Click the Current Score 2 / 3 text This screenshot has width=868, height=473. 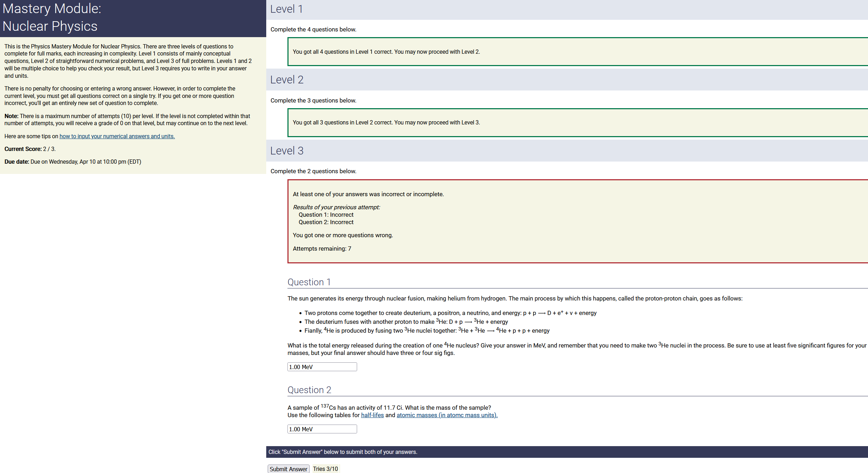coord(30,149)
